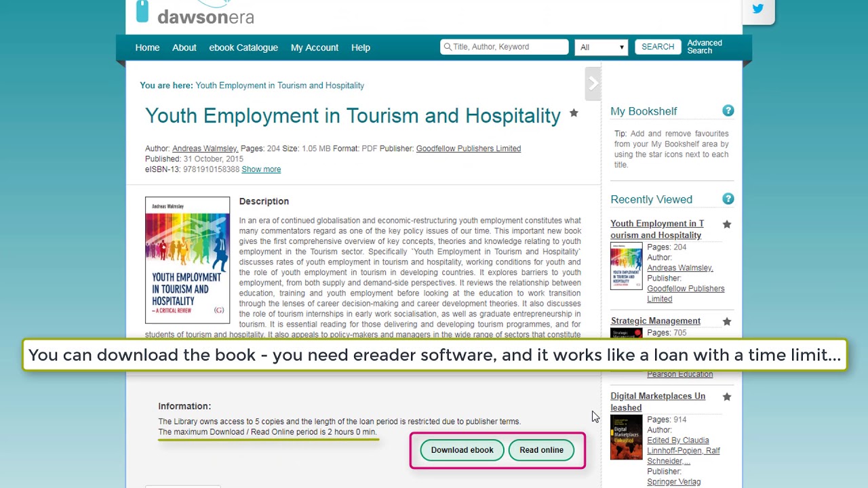Open Springer Verlag publisher link
This screenshot has height=488, width=868.
(673, 482)
